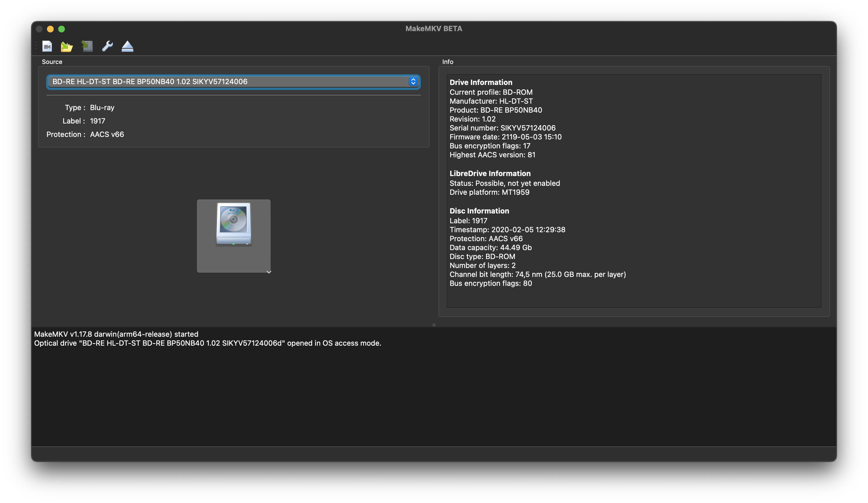Click 'Data capacity: 44.49 Gb' line
868x503 pixels.
(490, 248)
